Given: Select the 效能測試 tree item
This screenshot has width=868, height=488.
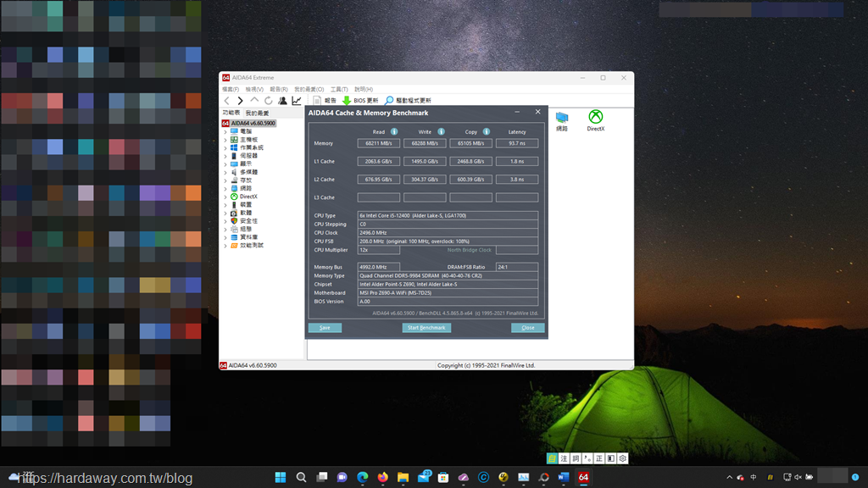Looking at the screenshot, I should click(251, 245).
